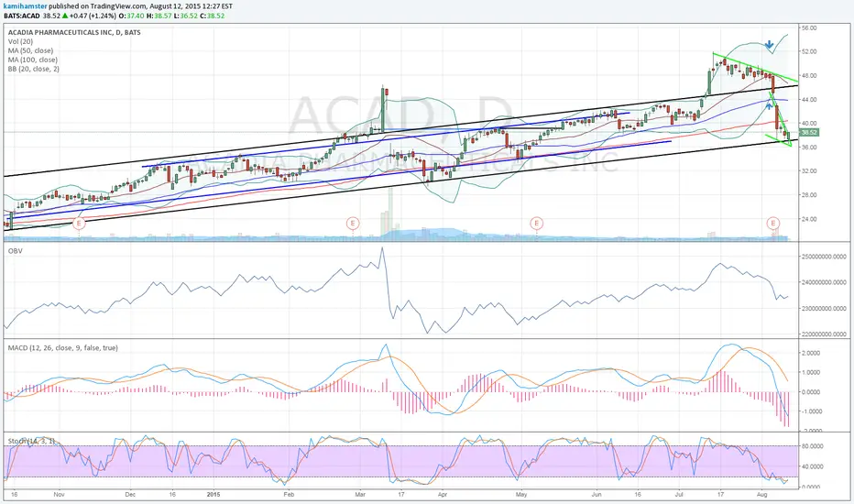Click the earnings E marker in November
The image size is (854, 504).
80,223
